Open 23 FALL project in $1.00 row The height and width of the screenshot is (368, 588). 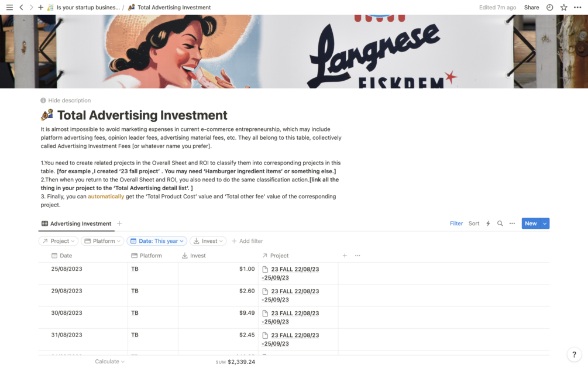[291, 273]
